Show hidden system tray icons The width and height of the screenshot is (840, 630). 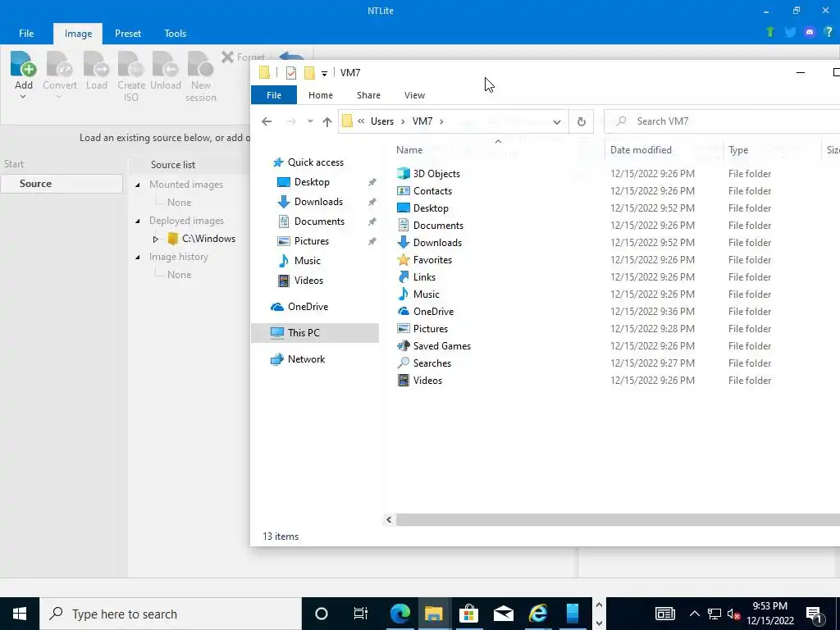[x=694, y=614]
